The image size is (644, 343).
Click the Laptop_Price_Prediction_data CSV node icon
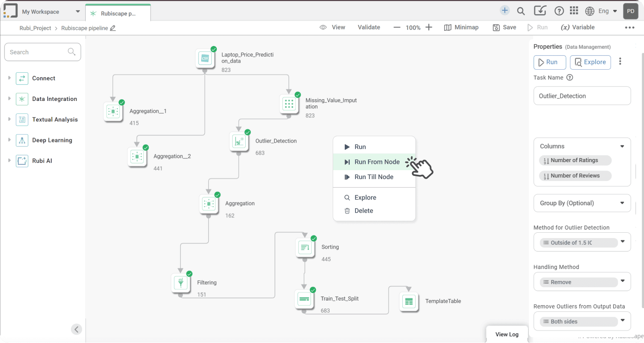[x=205, y=59]
